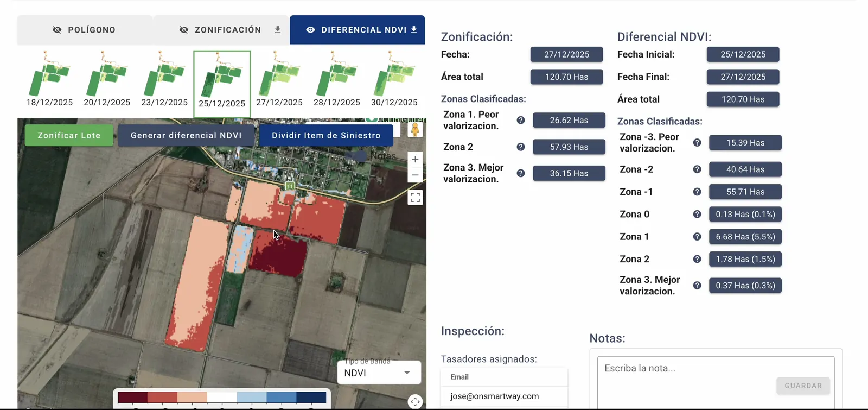Zoom in on the map
The image size is (868, 410).
[415, 160]
